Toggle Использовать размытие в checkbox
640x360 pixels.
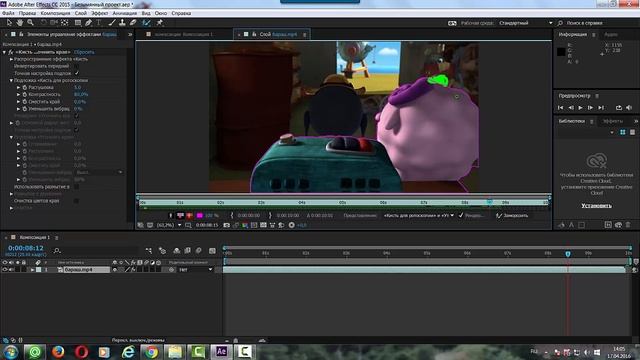[x=76, y=187]
